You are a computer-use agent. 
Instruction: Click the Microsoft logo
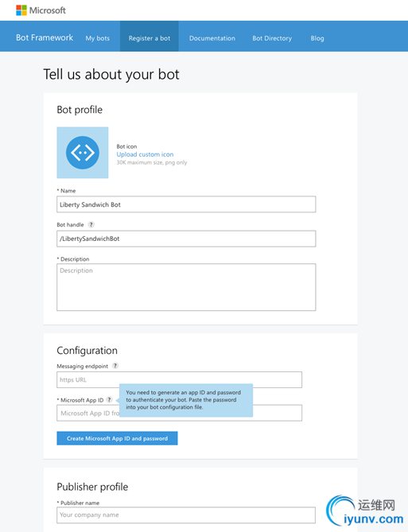click(41, 10)
